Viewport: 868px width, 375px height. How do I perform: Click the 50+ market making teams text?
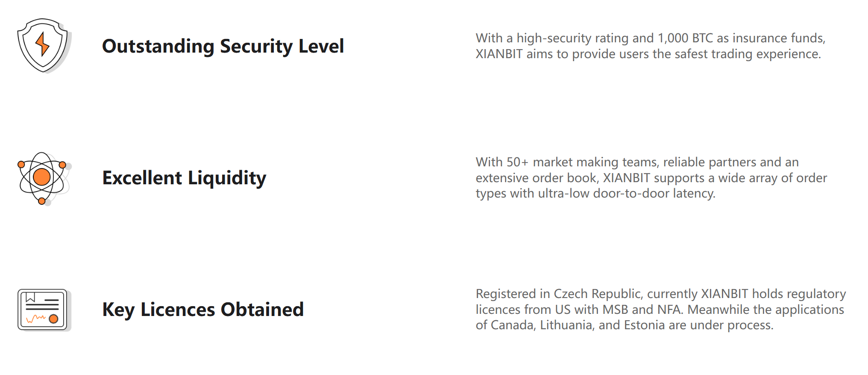(x=566, y=162)
